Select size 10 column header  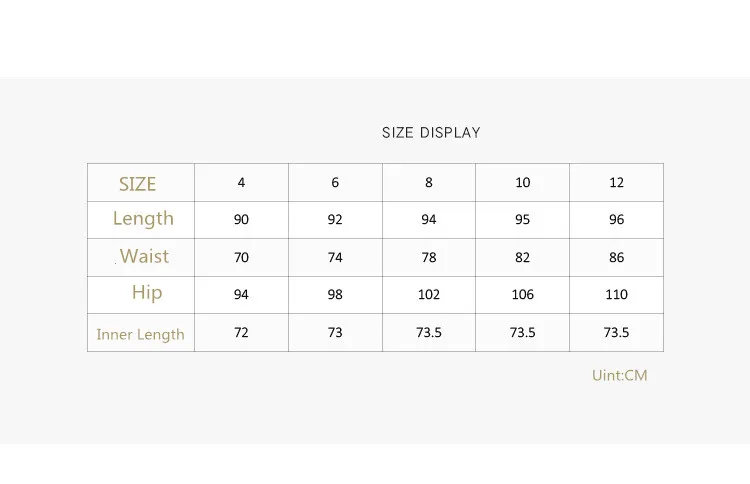click(522, 183)
